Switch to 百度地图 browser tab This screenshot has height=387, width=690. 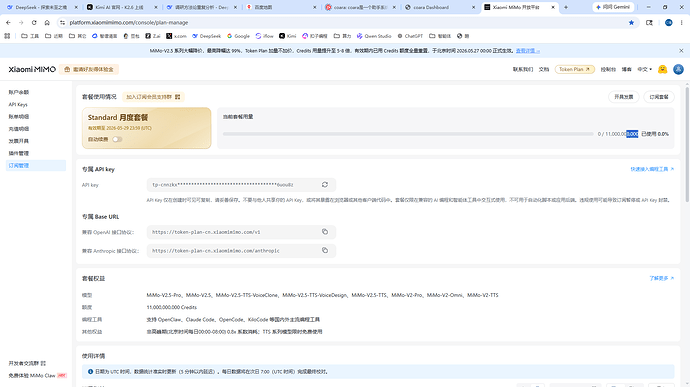coord(280,7)
